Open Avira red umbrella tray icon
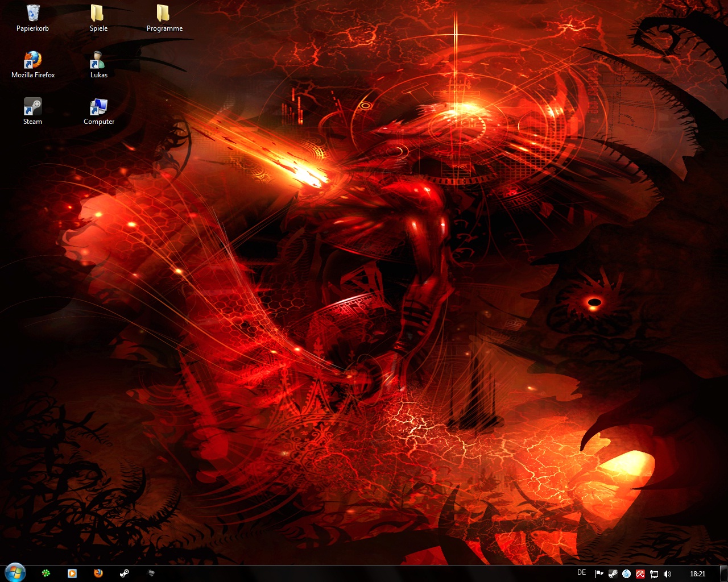The image size is (728, 582). point(640,574)
